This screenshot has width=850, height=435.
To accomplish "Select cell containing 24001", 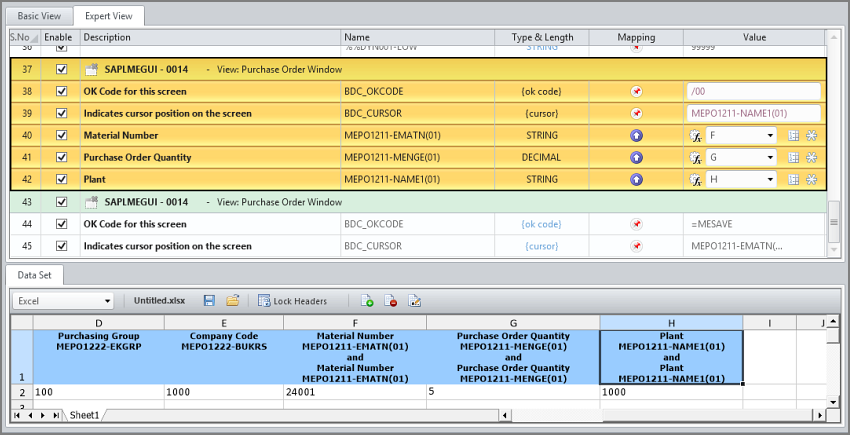I will (355, 392).
